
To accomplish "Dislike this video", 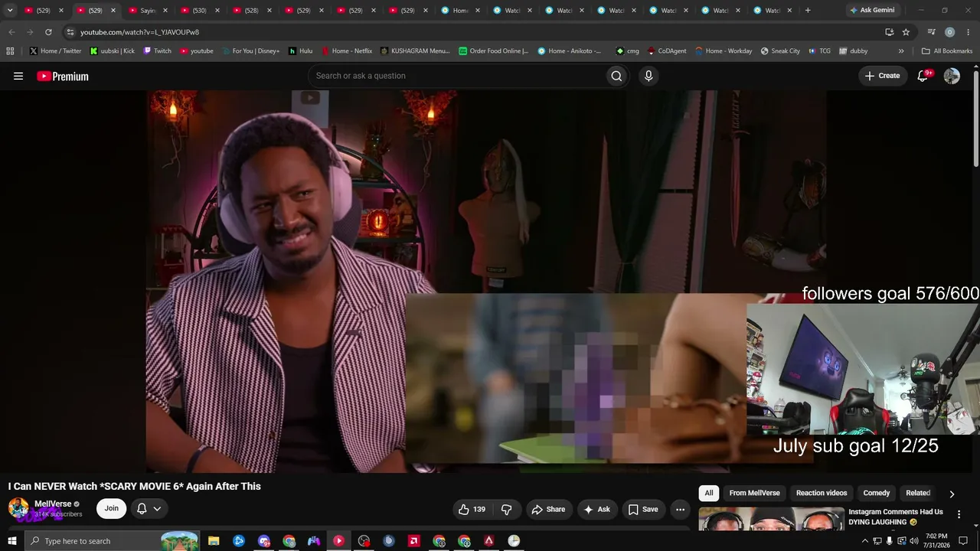I will 506,509.
